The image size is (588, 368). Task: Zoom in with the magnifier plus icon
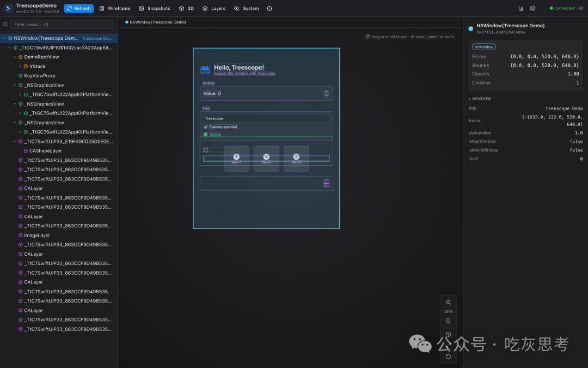(448, 302)
